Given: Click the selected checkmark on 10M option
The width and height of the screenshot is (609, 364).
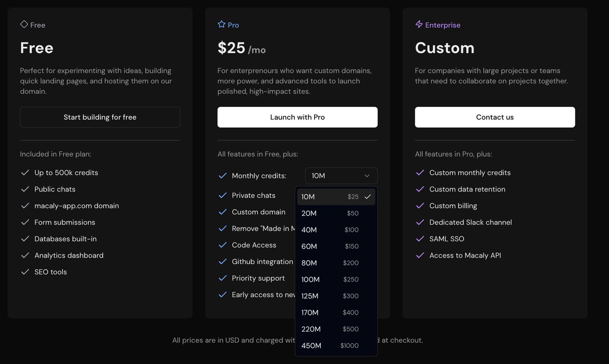Looking at the screenshot, I should pyautogui.click(x=368, y=197).
